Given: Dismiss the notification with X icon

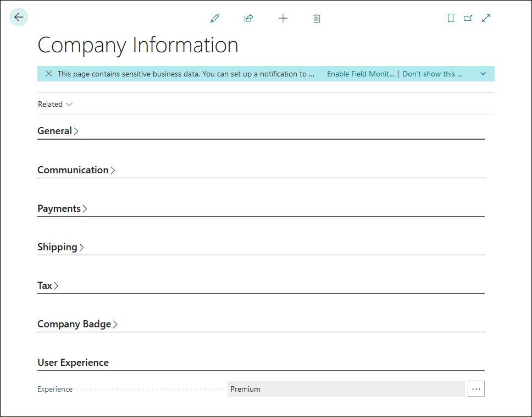Looking at the screenshot, I should (x=49, y=74).
